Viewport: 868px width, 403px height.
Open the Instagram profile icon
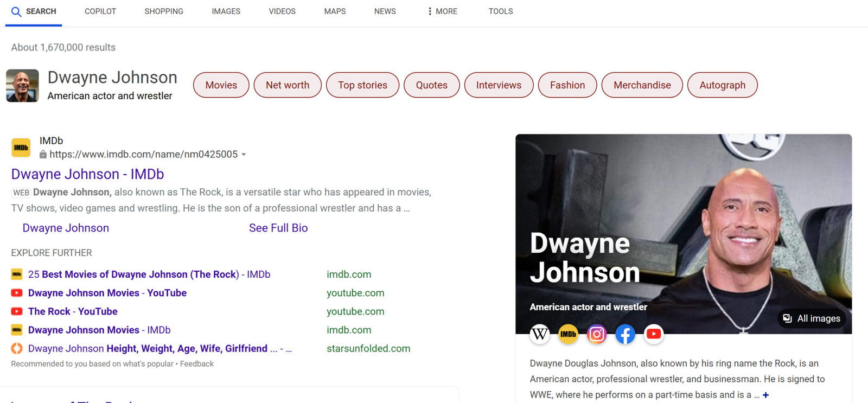[x=597, y=334]
